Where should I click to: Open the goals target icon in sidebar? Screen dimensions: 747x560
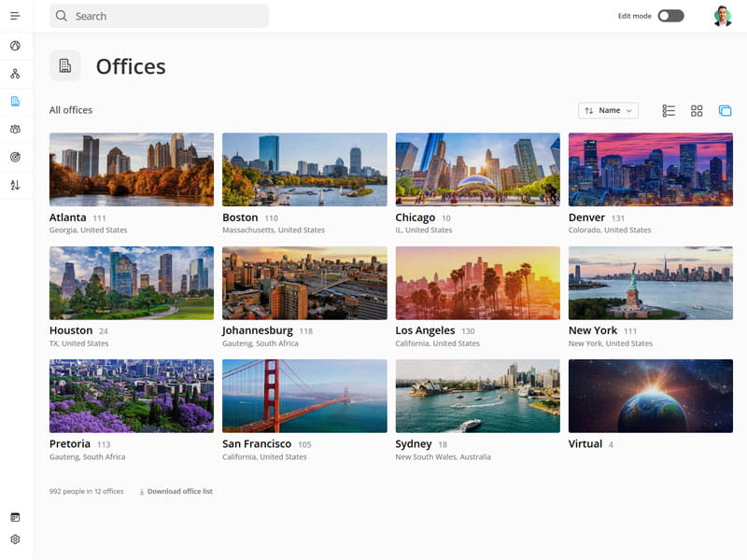point(14,157)
